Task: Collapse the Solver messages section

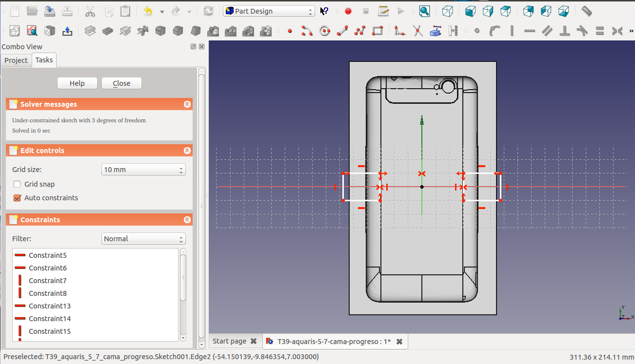Action: tap(187, 104)
